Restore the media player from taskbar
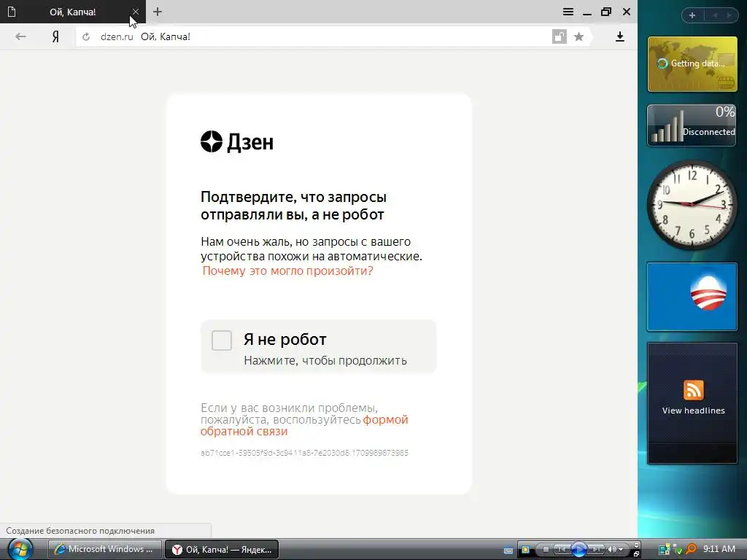Viewport: 747px width, 560px height. (636, 554)
